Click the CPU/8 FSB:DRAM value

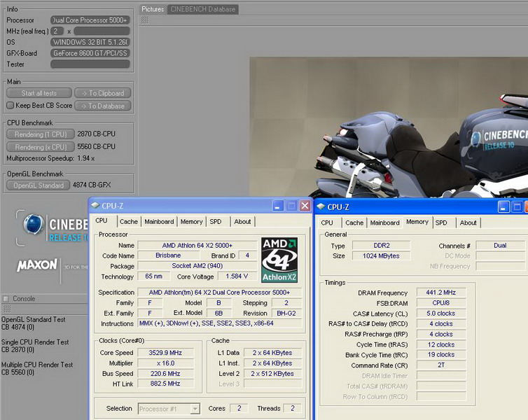pos(440,303)
